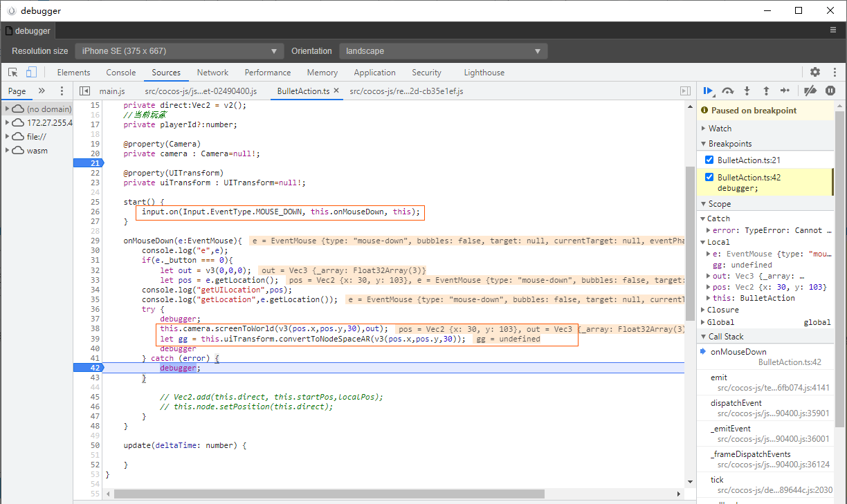Expand the Closure scope
847x504 pixels.
click(x=703, y=310)
